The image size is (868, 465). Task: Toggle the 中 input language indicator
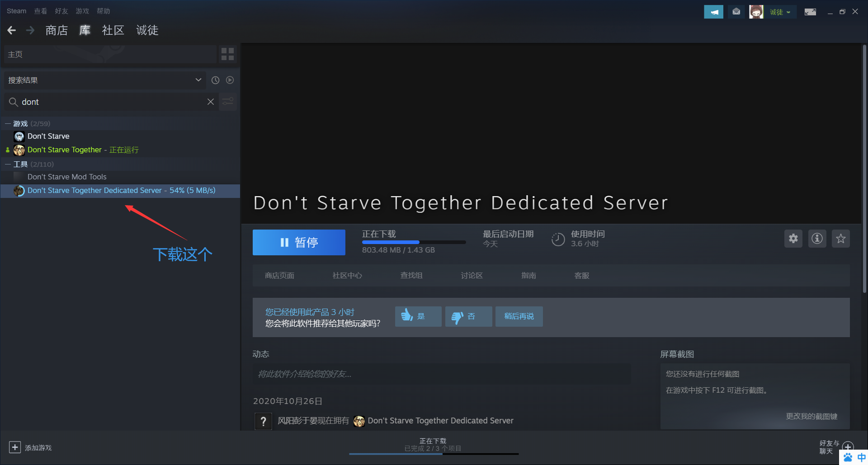click(x=862, y=457)
